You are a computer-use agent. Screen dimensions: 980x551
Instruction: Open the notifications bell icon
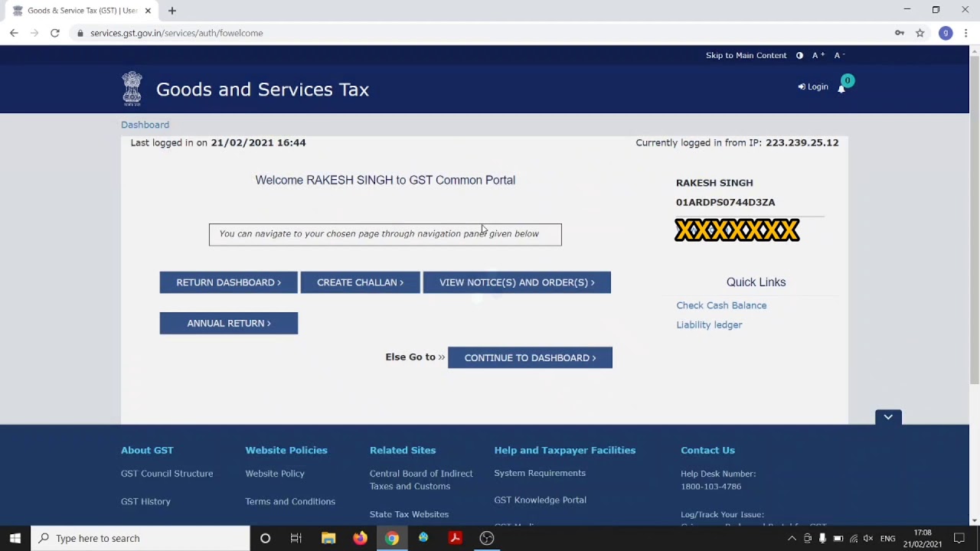click(x=841, y=88)
